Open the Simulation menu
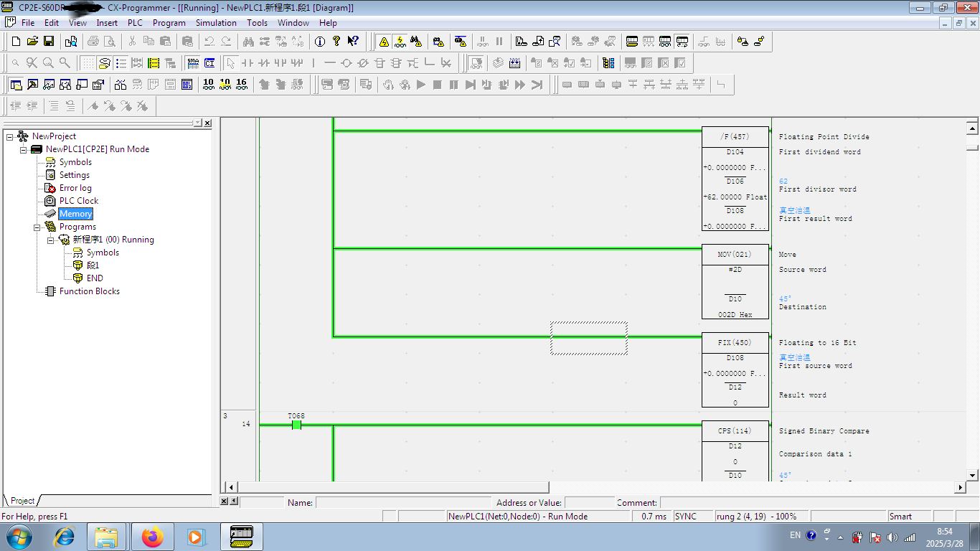980x551 pixels. (216, 23)
